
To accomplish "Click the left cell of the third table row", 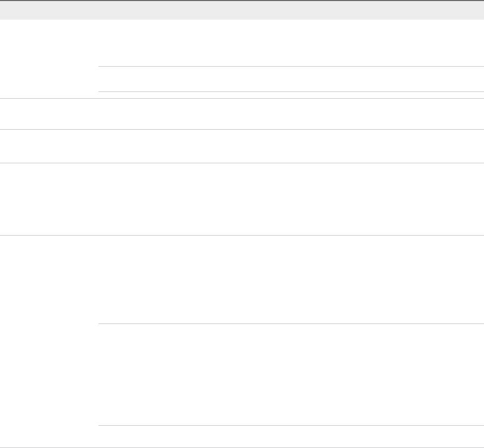I will [49, 146].
